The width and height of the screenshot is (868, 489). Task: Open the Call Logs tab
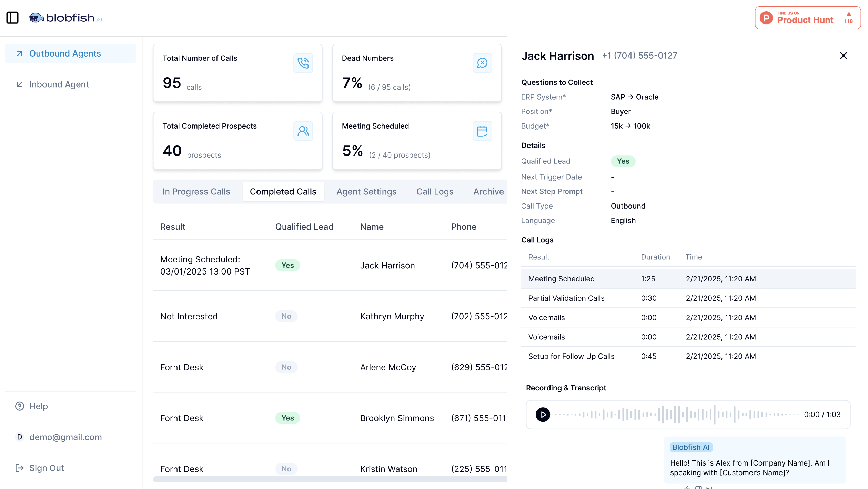point(435,192)
